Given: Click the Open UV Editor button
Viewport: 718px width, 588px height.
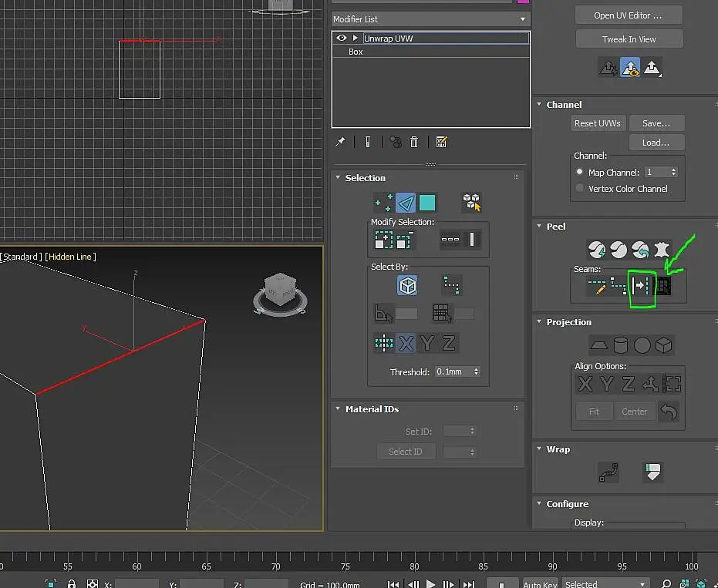Looking at the screenshot, I should tap(629, 15).
